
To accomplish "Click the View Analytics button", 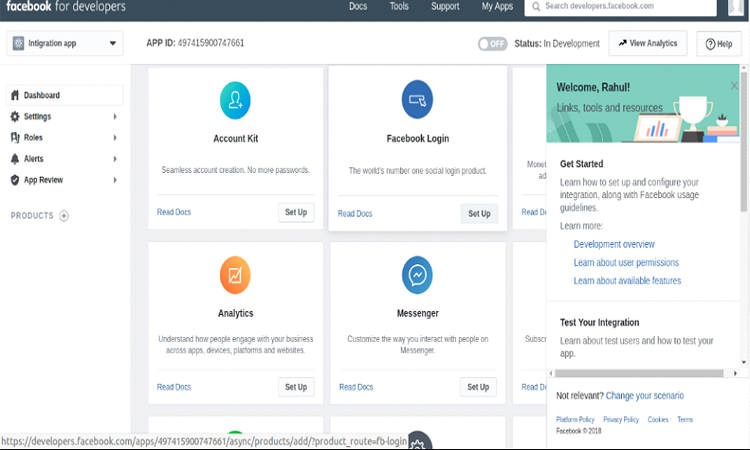I will point(648,44).
